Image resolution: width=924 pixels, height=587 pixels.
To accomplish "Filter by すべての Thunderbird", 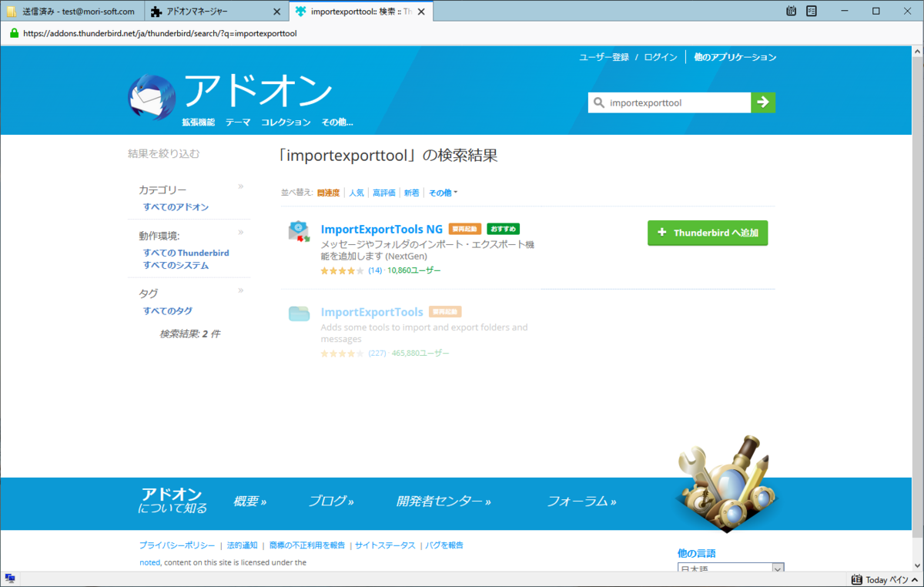I will coord(186,253).
